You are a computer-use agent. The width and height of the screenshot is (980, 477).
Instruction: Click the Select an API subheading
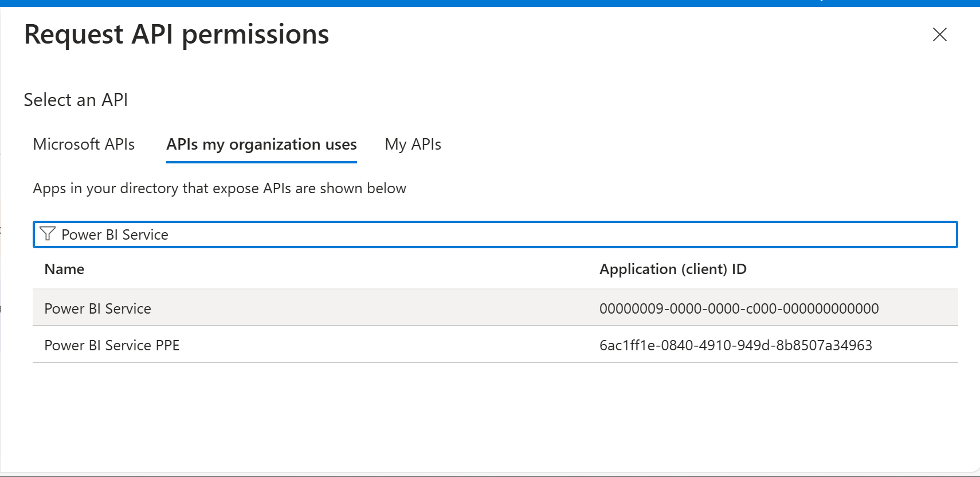pyautogui.click(x=76, y=100)
